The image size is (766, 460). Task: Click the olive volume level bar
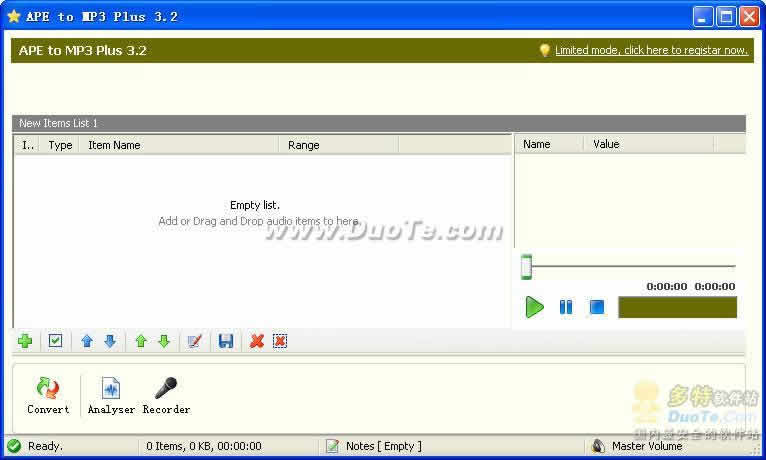(678, 307)
